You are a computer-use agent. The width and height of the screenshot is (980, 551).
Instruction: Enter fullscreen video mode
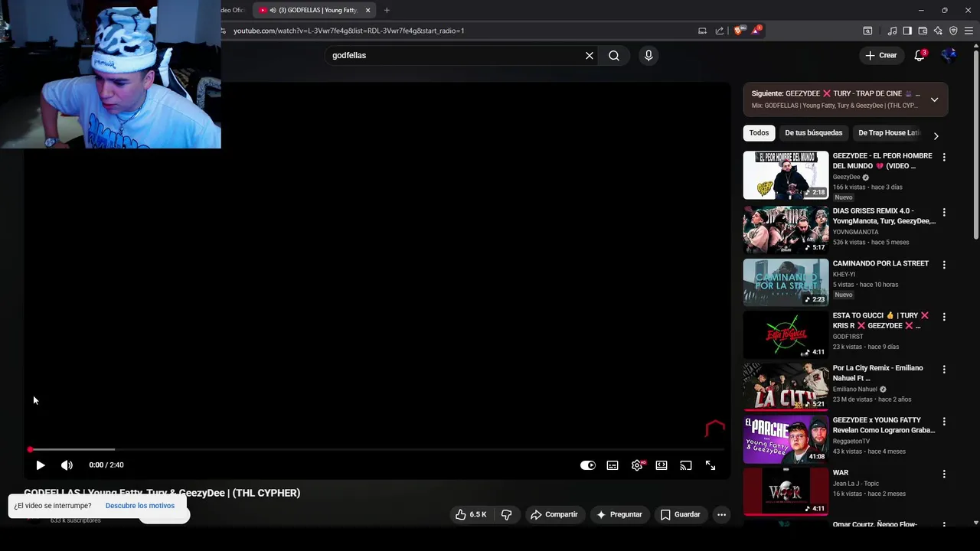pyautogui.click(x=710, y=465)
